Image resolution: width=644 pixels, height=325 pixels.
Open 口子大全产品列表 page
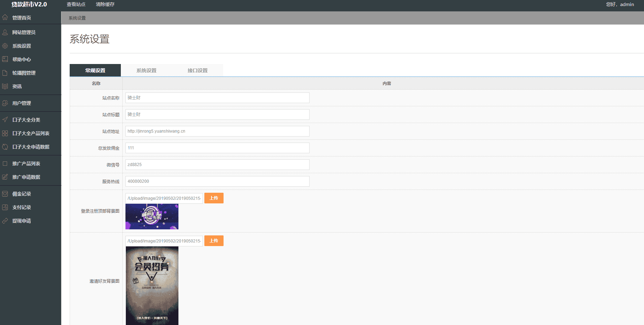[x=31, y=133]
